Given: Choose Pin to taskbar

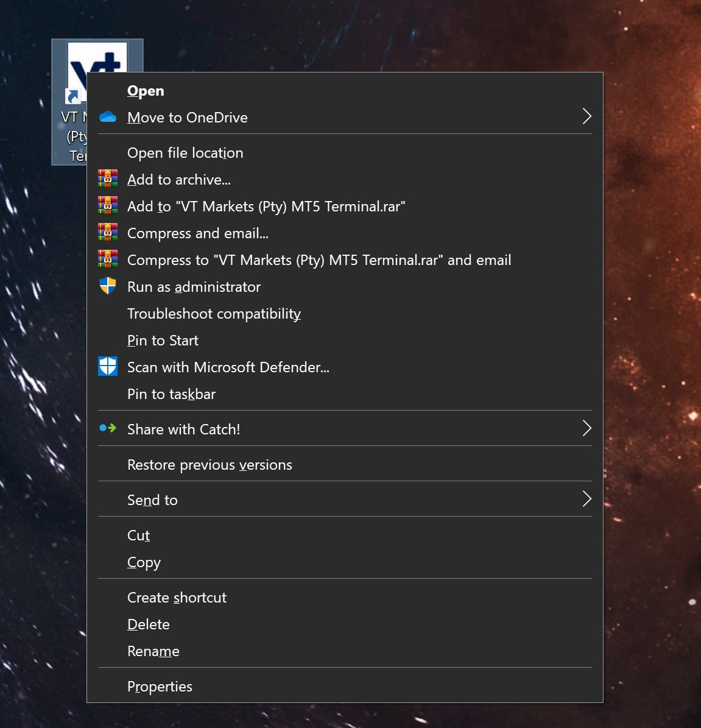Looking at the screenshot, I should click(345, 394).
